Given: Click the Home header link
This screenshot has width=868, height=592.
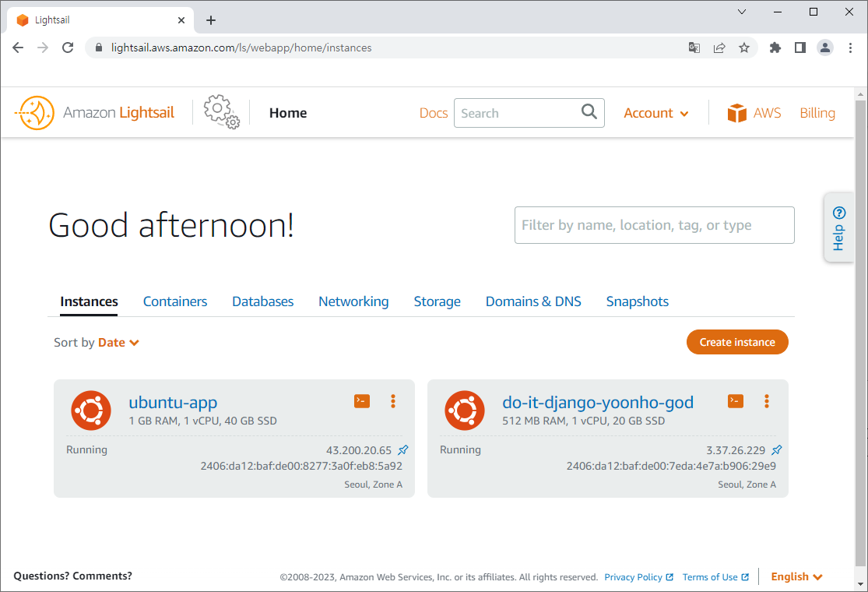Looking at the screenshot, I should [288, 113].
